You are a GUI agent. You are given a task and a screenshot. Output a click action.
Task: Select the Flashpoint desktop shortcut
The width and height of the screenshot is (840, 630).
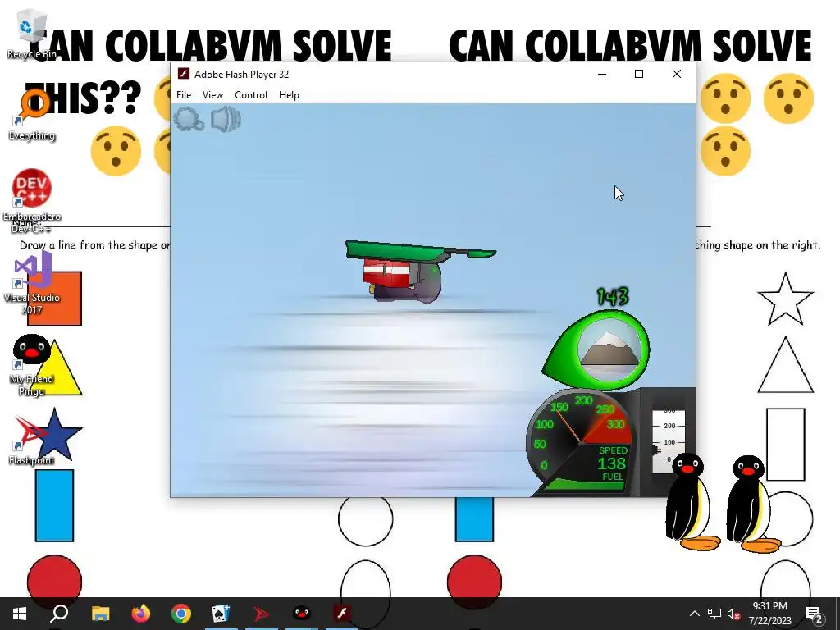point(32,441)
